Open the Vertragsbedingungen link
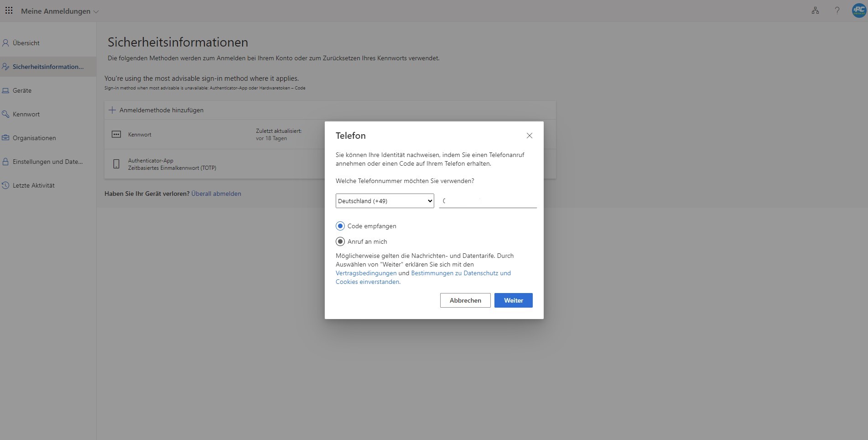The height and width of the screenshot is (440, 868). [366, 273]
